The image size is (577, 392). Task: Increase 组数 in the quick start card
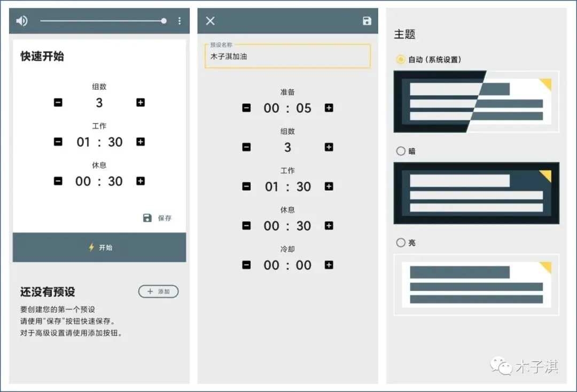141,102
